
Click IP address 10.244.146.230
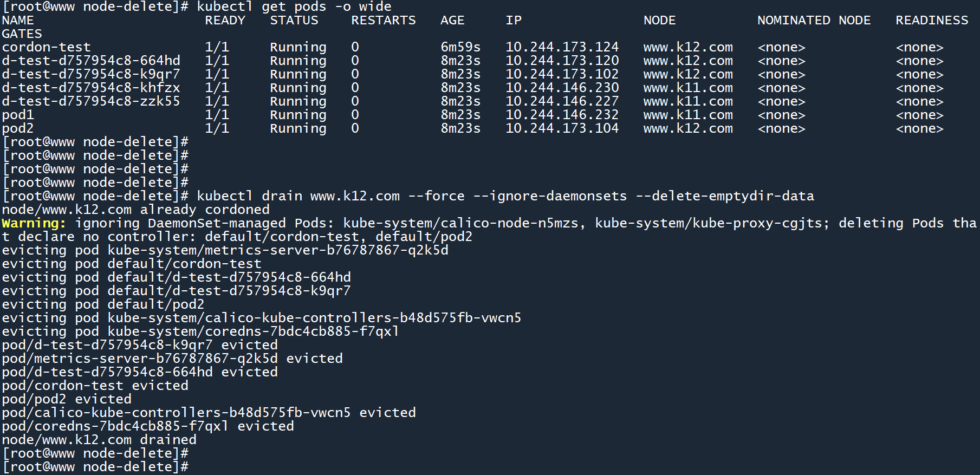[x=562, y=88]
